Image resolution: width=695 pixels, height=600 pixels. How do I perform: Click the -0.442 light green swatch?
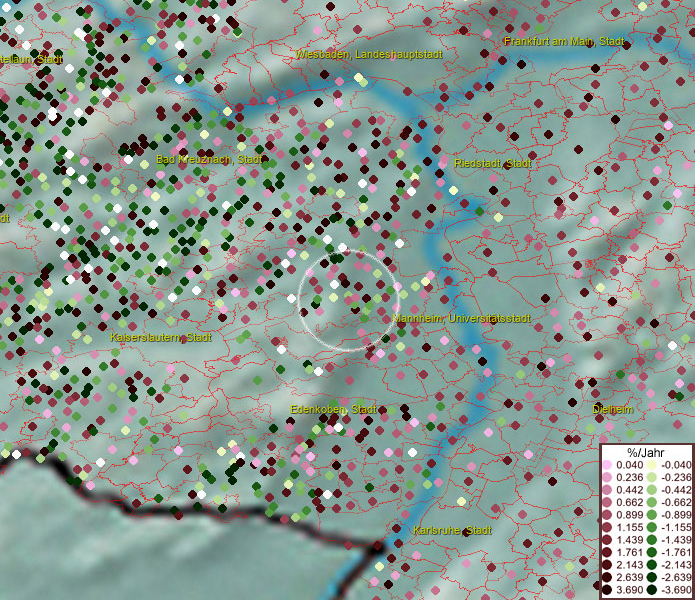[x=652, y=490]
